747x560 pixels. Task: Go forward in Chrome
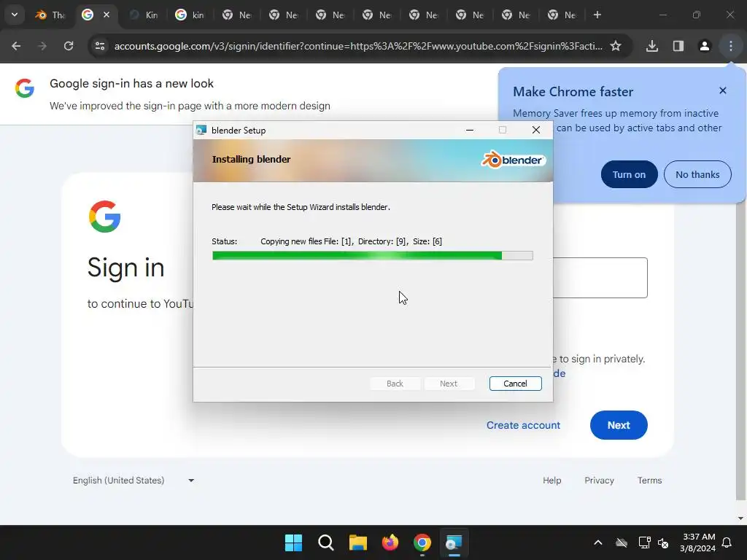click(x=42, y=46)
